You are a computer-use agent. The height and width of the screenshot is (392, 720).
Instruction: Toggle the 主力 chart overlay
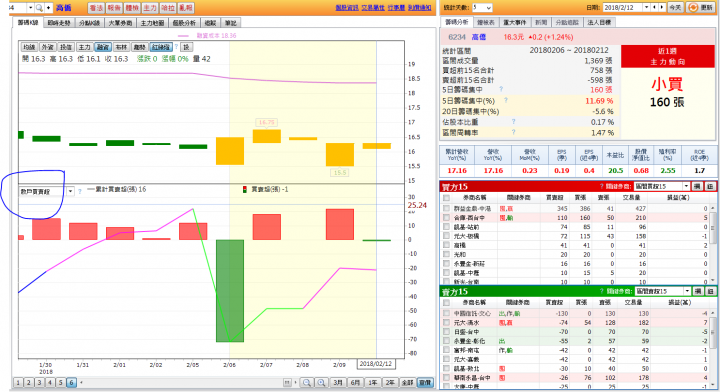[84, 47]
